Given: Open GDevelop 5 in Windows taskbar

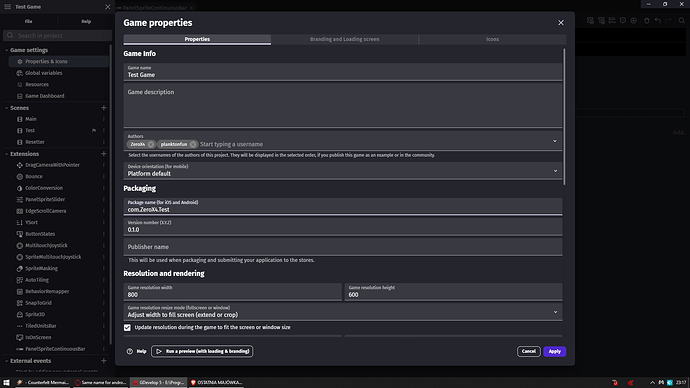Looking at the screenshot, I should [x=159, y=383].
